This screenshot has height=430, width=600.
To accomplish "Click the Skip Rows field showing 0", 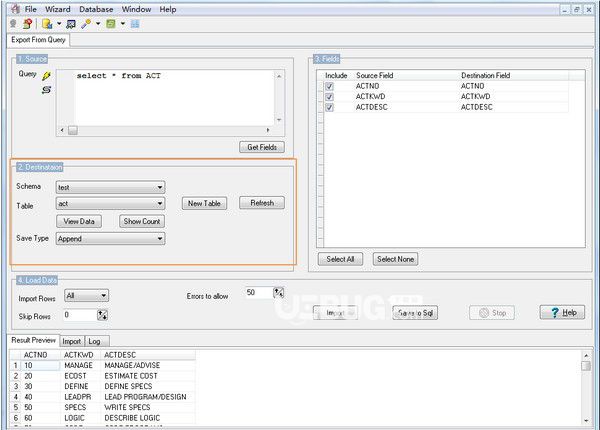I will tap(80, 315).
